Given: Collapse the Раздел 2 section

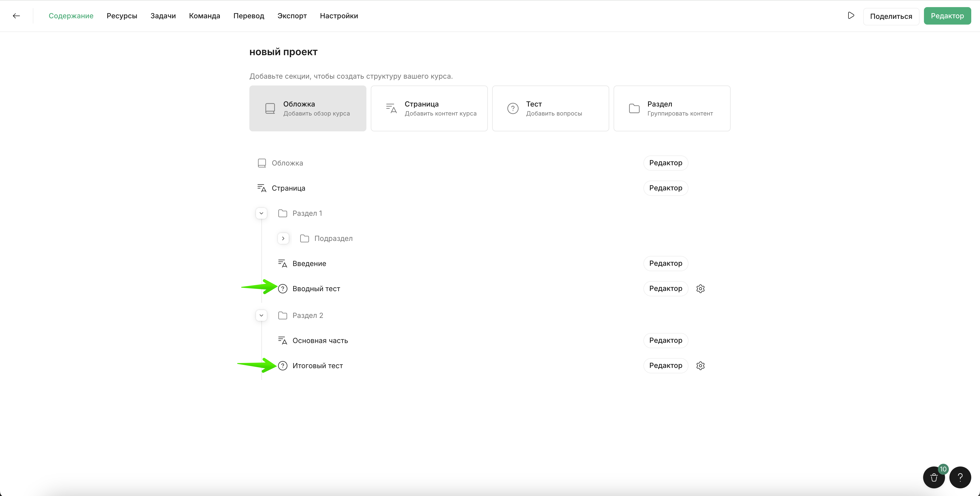Looking at the screenshot, I should (x=261, y=315).
